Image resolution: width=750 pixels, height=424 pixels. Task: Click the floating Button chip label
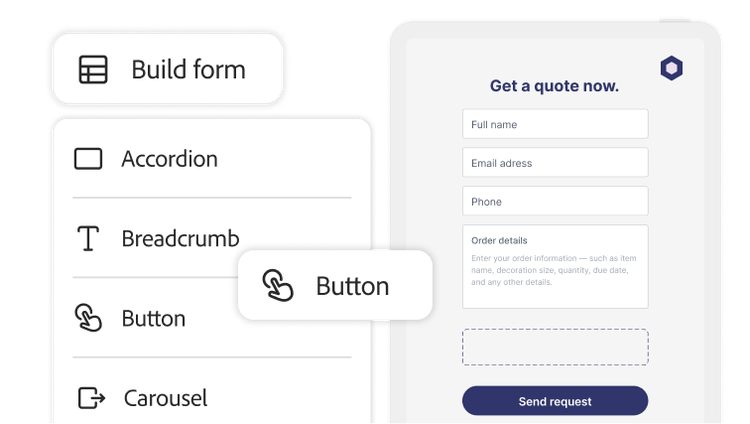(352, 286)
